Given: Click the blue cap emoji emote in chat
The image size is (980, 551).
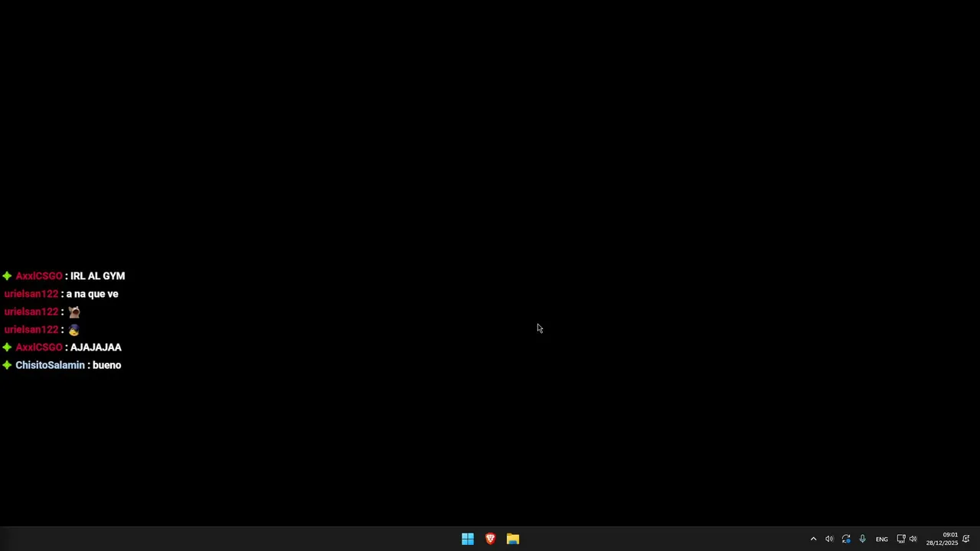Looking at the screenshot, I should click(73, 330).
